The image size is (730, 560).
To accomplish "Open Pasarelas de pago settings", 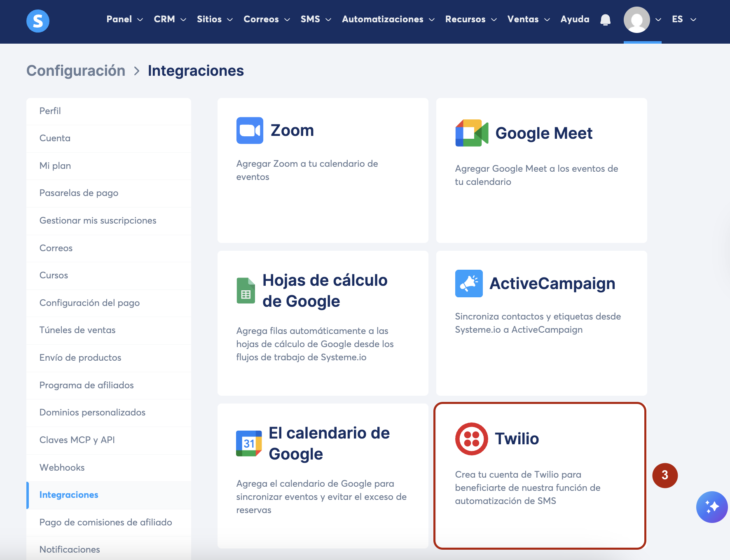I will point(109,193).
